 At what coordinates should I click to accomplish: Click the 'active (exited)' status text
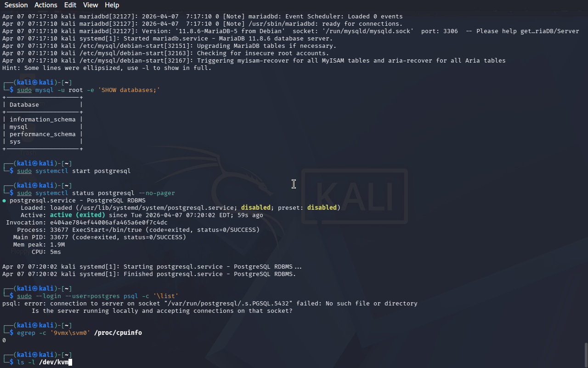(x=78, y=215)
